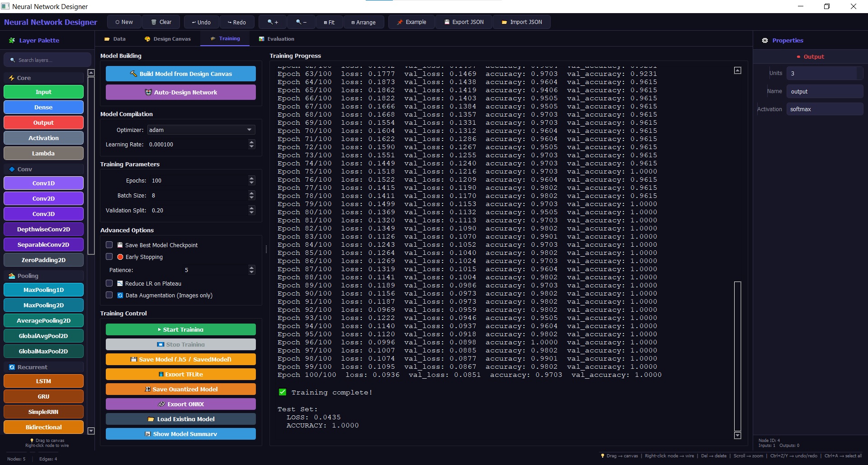Click the Clear trash button
This screenshot has width=868, height=465.
161,22
